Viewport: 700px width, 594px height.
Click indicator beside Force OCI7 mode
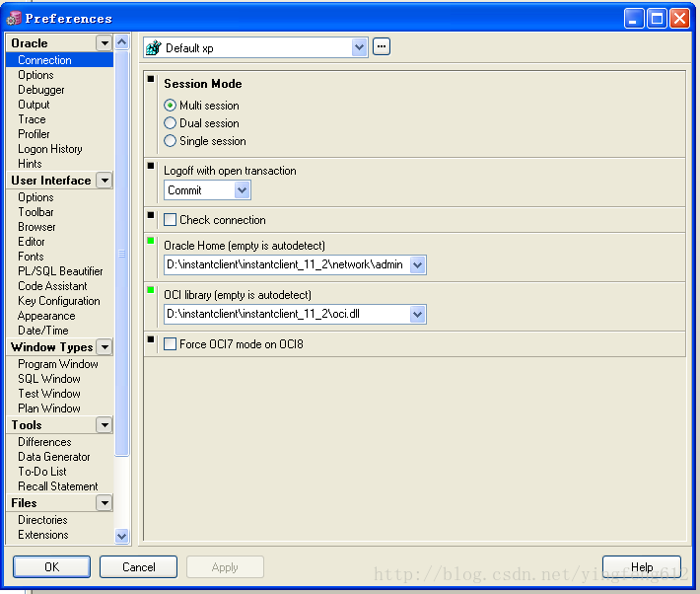tap(151, 339)
